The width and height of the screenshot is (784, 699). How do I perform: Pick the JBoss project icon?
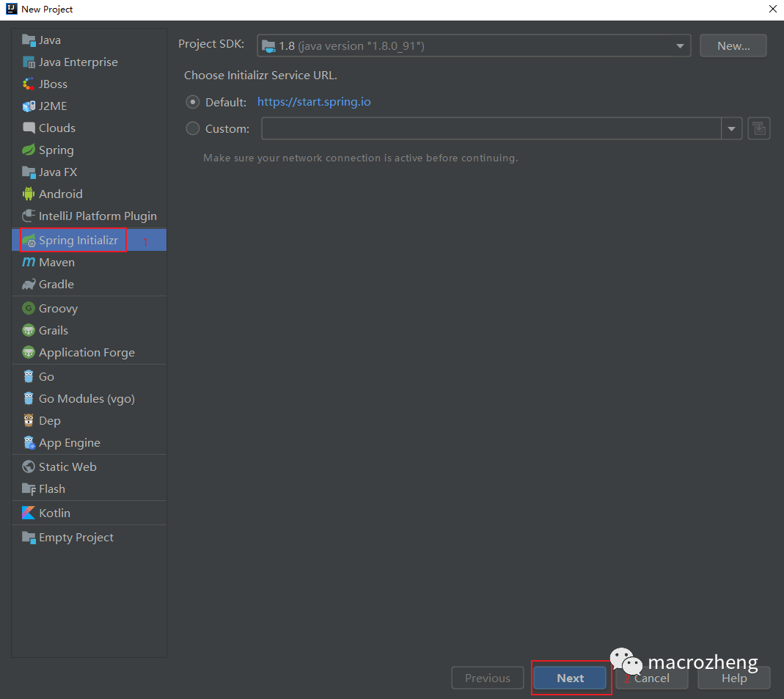pyautogui.click(x=29, y=84)
